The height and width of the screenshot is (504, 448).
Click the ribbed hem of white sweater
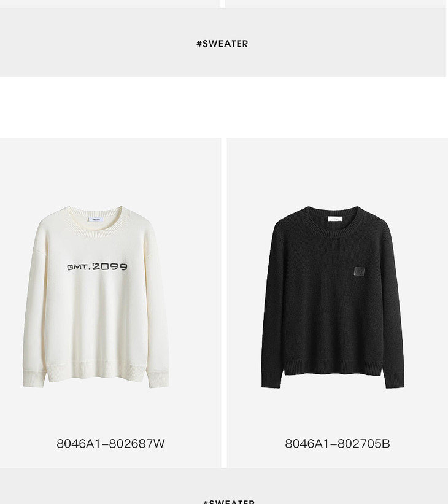tap(96, 371)
